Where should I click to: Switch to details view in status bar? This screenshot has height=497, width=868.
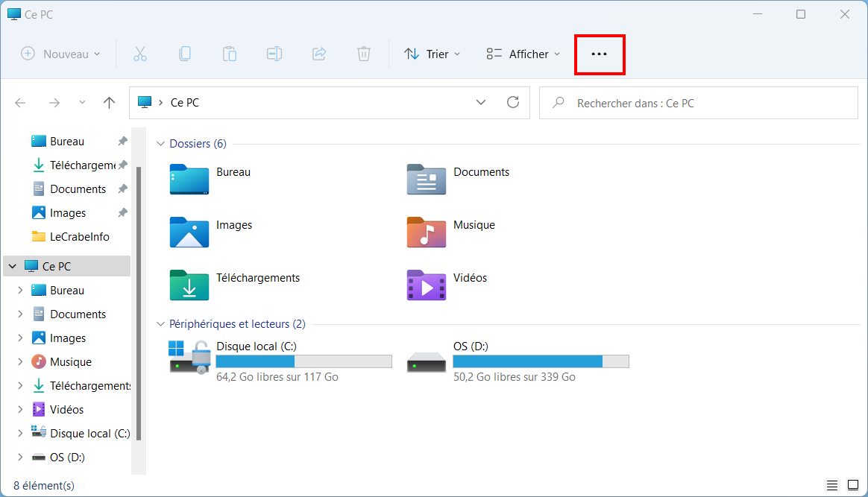pyautogui.click(x=832, y=485)
